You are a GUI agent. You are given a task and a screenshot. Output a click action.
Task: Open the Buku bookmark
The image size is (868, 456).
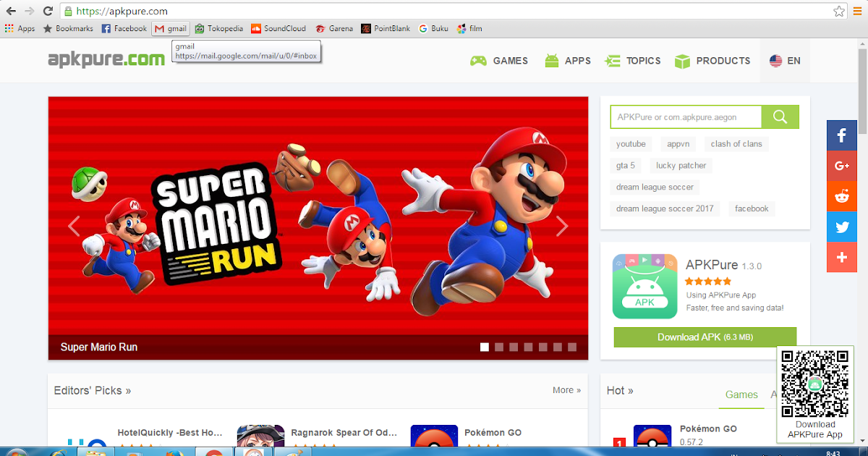click(433, 29)
